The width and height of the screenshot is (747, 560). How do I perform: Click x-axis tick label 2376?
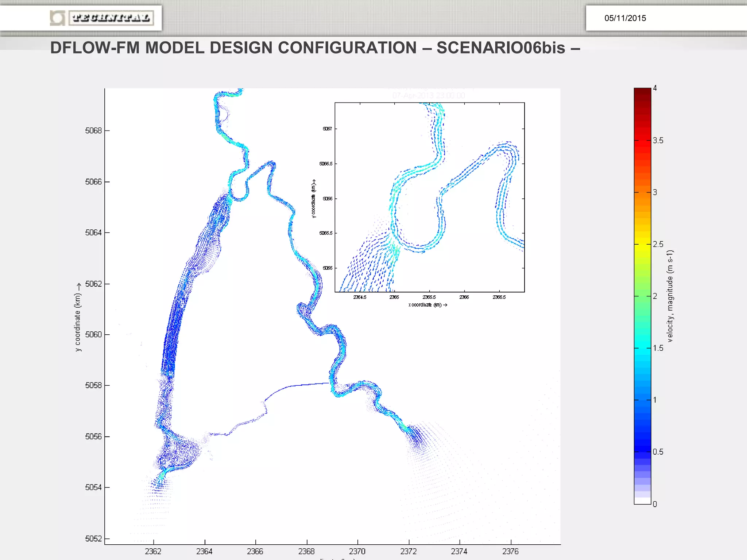pyautogui.click(x=510, y=551)
